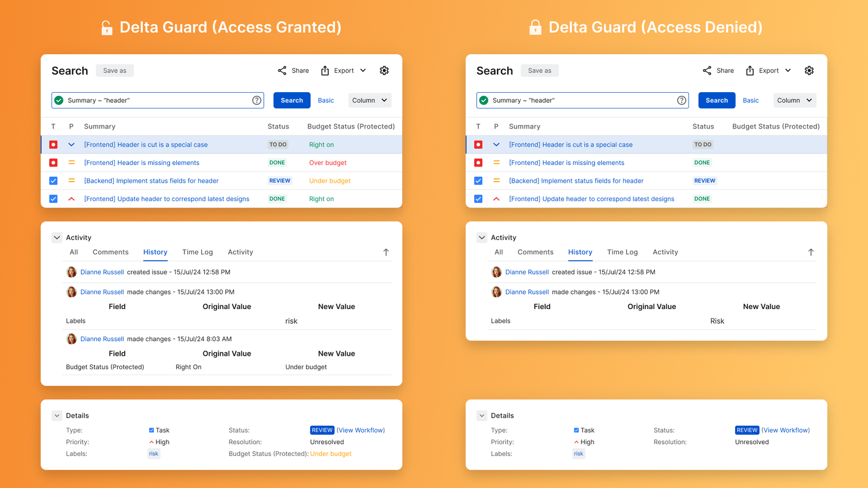Click 'Budget Status (Protected)' column header, Access Denied
This screenshot has width=868, height=488.
776,126
